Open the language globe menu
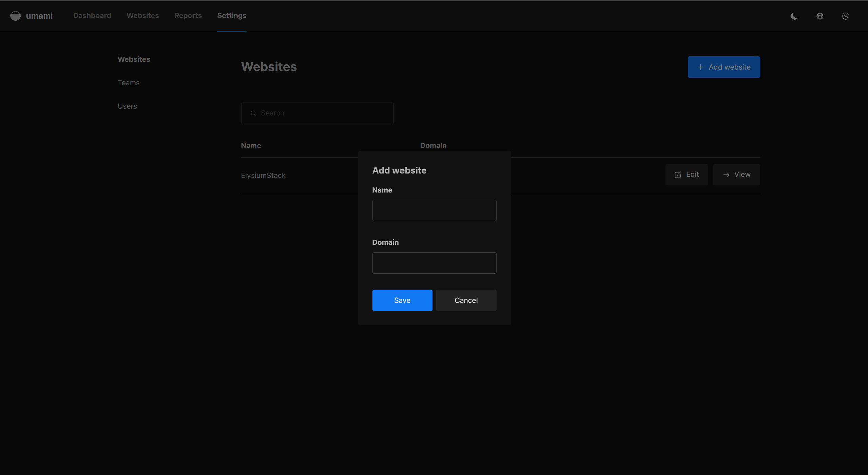The height and width of the screenshot is (475, 868). [820, 16]
